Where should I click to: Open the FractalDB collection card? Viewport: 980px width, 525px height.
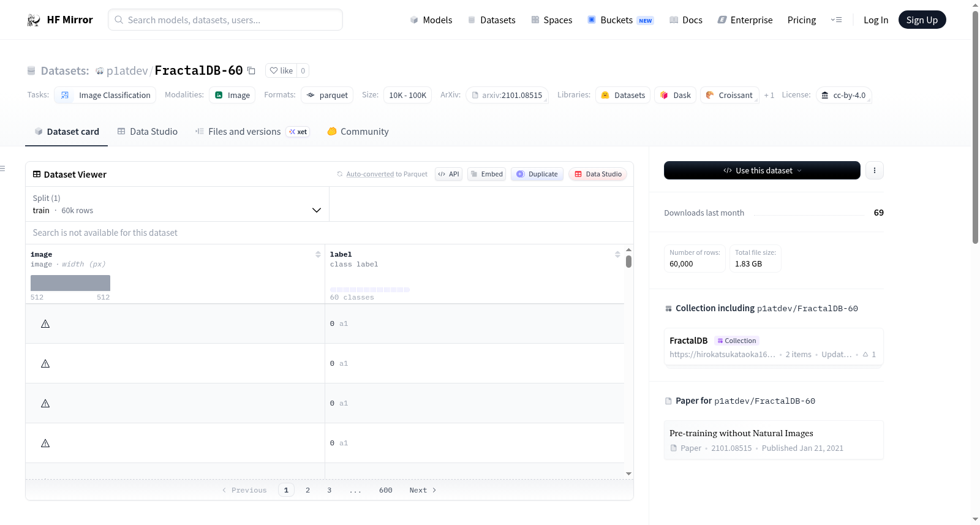[x=774, y=347]
